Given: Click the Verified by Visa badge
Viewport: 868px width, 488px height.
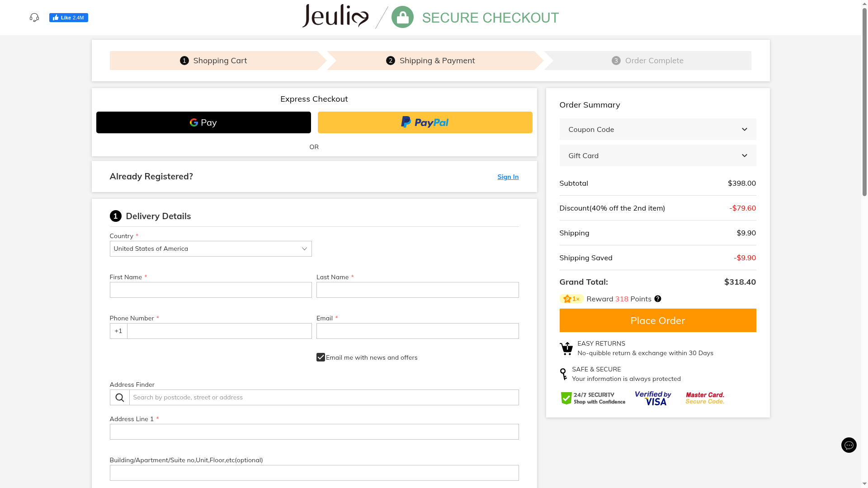Looking at the screenshot, I should coord(653,399).
